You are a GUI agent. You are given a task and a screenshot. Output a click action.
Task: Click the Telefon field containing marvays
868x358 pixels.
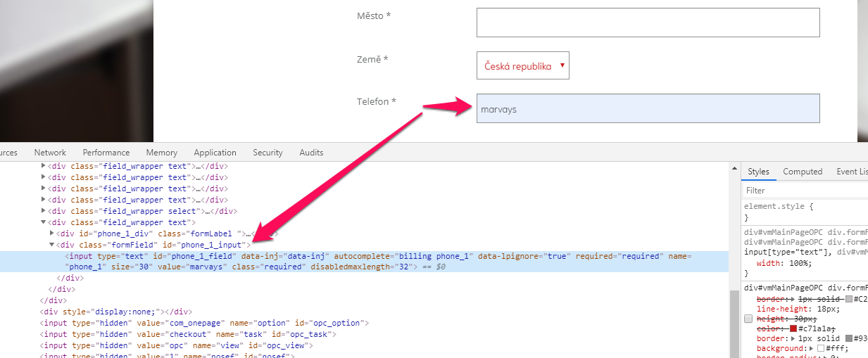coord(648,108)
